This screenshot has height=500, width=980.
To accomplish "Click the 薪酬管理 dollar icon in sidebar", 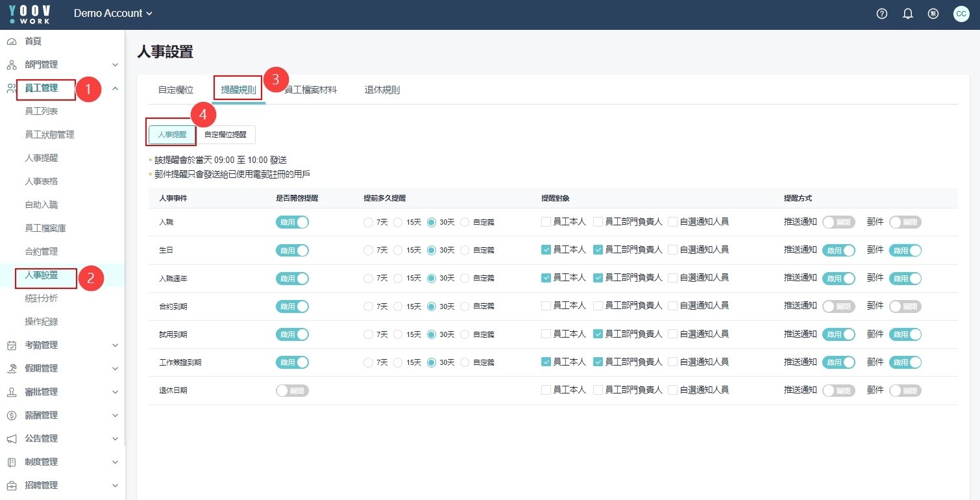I will [12, 416].
